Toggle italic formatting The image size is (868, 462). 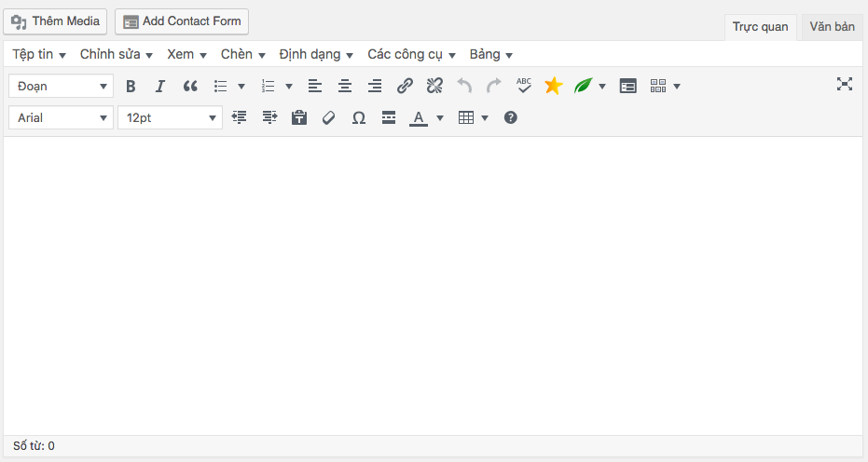[x=160, y=87]
